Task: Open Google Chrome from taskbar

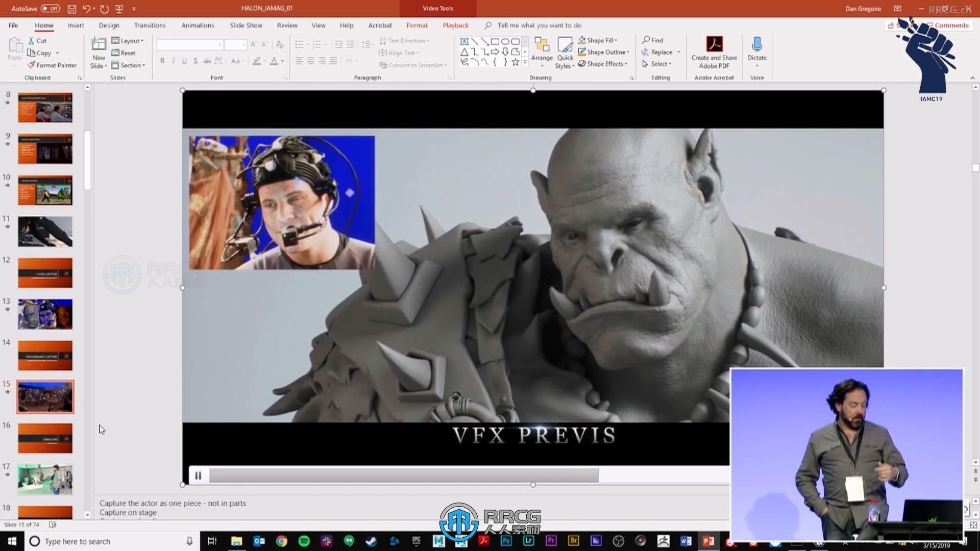Action: pos(282,541)
